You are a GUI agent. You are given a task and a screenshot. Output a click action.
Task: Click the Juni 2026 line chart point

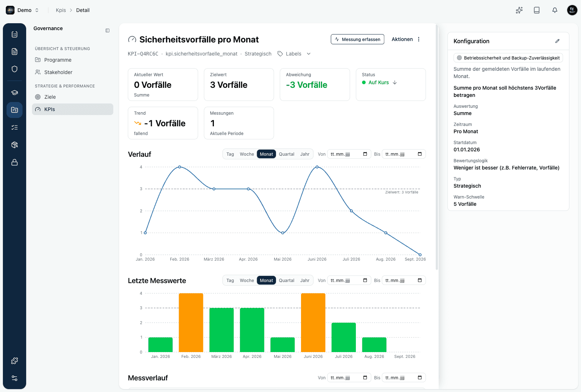point(317,167)
